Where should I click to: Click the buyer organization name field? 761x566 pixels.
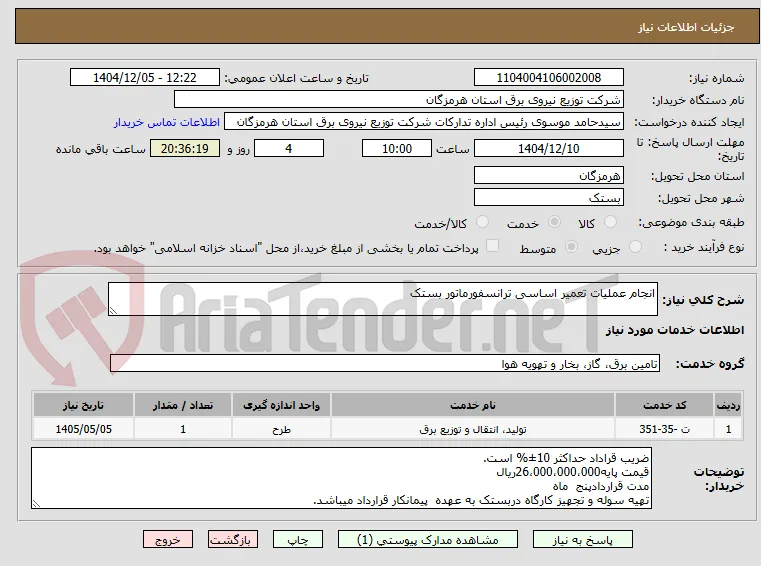pos(398,100)
